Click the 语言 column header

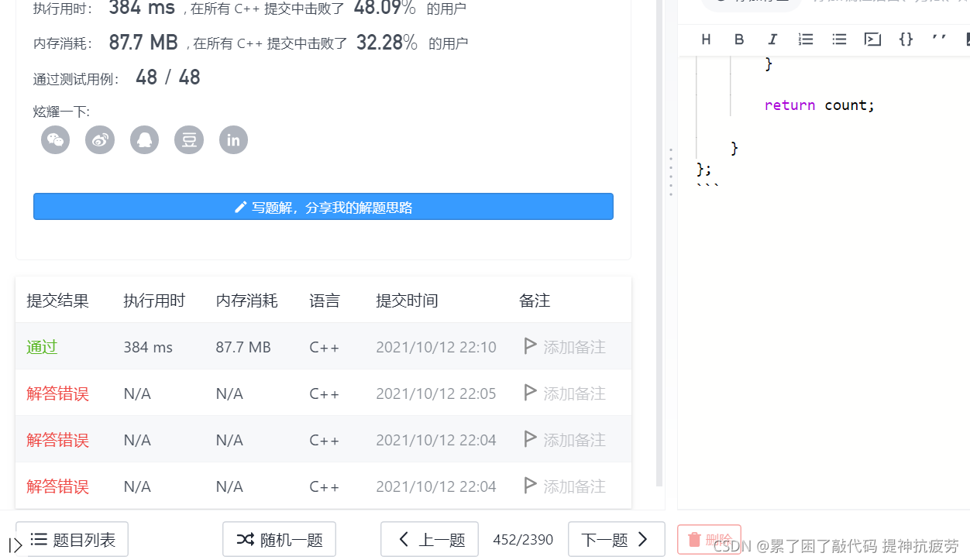point(325,301)
